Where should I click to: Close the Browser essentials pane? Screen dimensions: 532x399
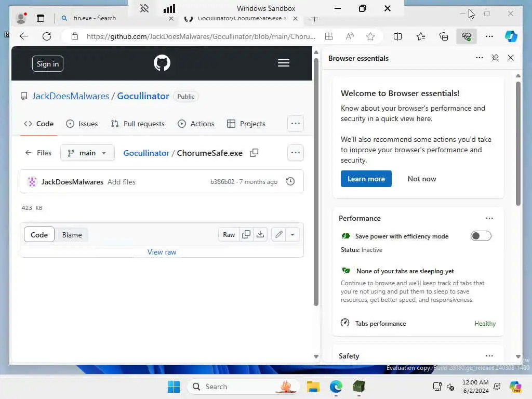click(511, 58)
